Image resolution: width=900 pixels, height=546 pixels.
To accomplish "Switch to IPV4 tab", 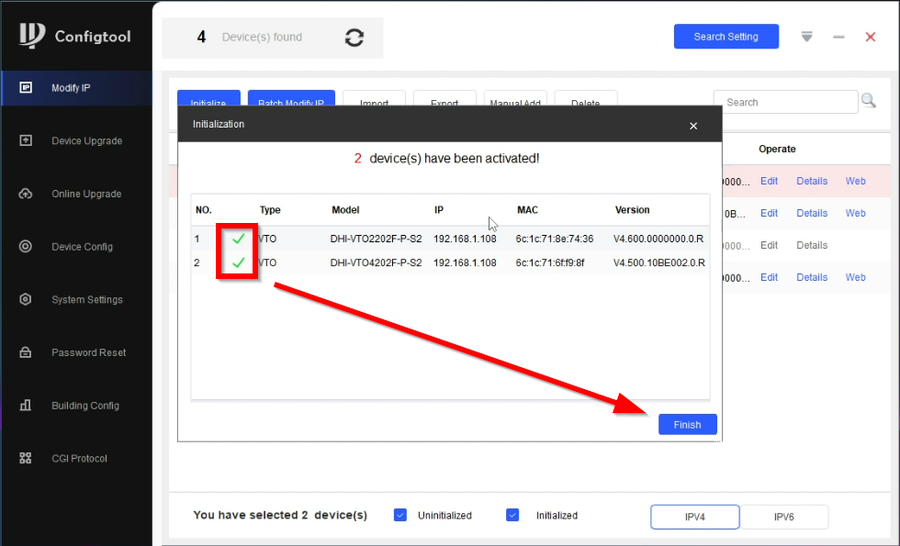I will (695, 517).
